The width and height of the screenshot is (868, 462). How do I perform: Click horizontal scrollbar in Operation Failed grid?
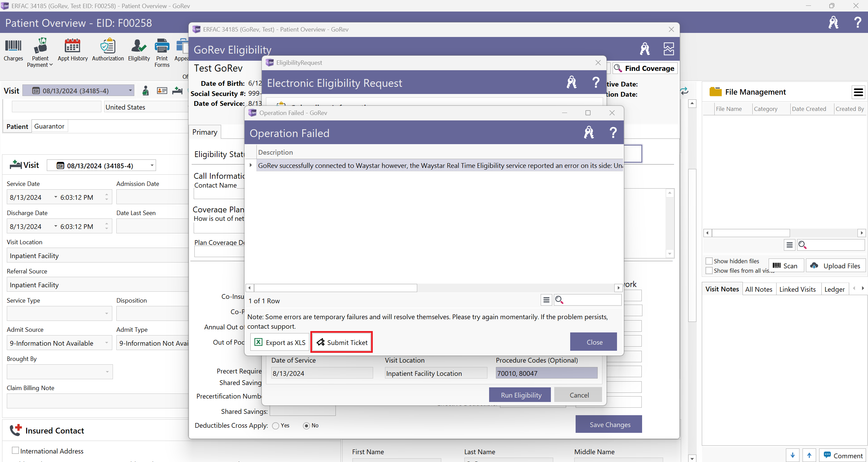335,288
